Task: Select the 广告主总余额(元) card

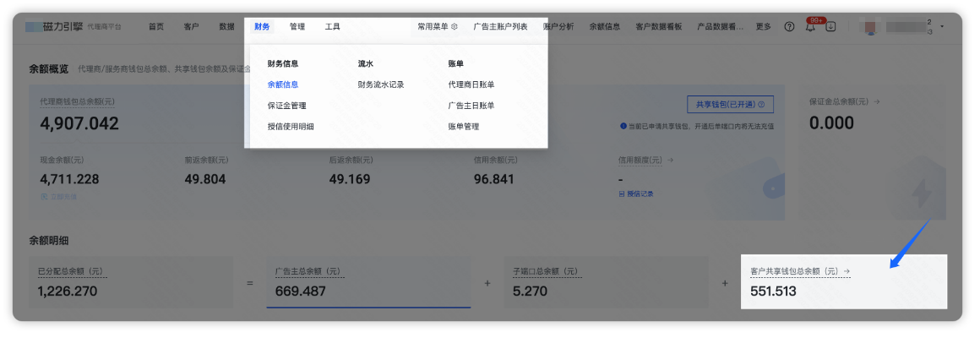Action: (368, 281)
